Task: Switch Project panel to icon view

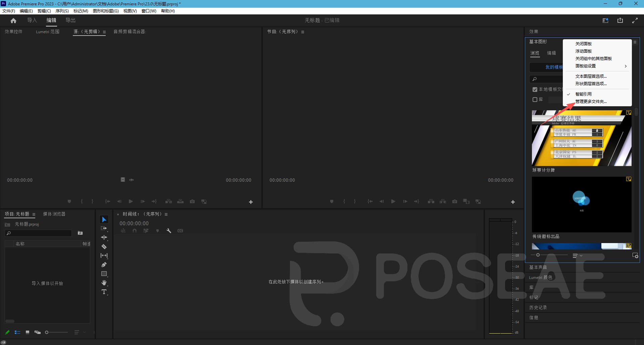Action: click(28, 332)
